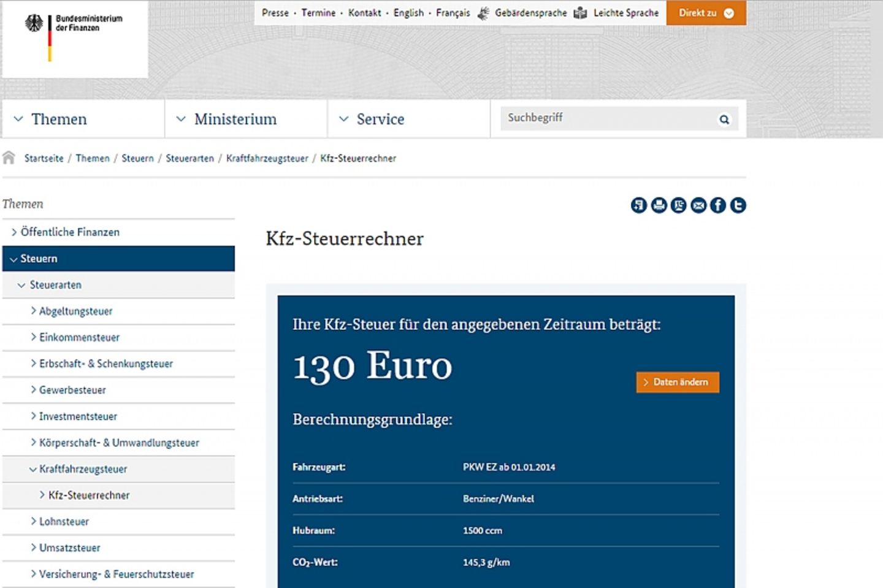
Task: Add page to the Merkliste collection icon
Action: pyautogui.click(x=639, y=205)
